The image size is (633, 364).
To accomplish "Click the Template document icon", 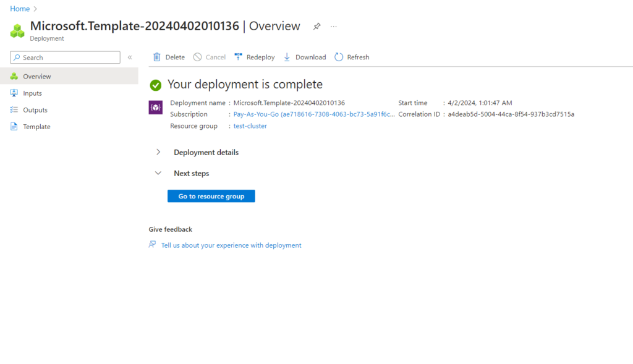I will tap(14, 126).
